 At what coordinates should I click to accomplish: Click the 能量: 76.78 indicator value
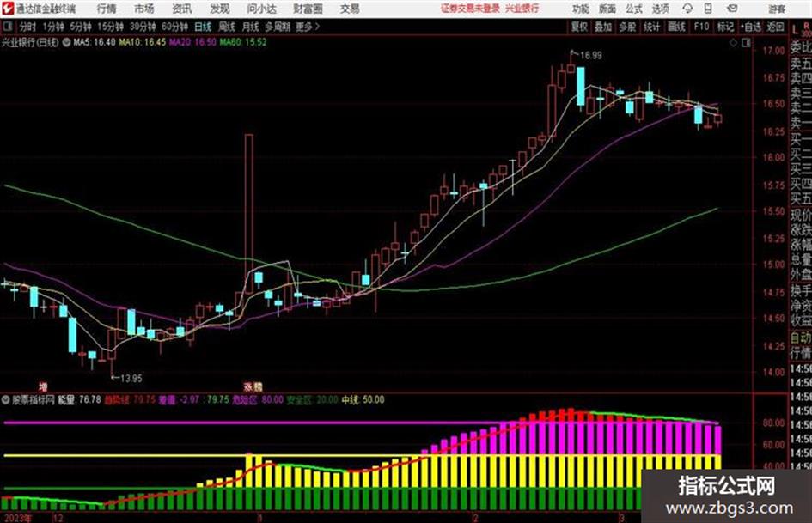(79, 399)
